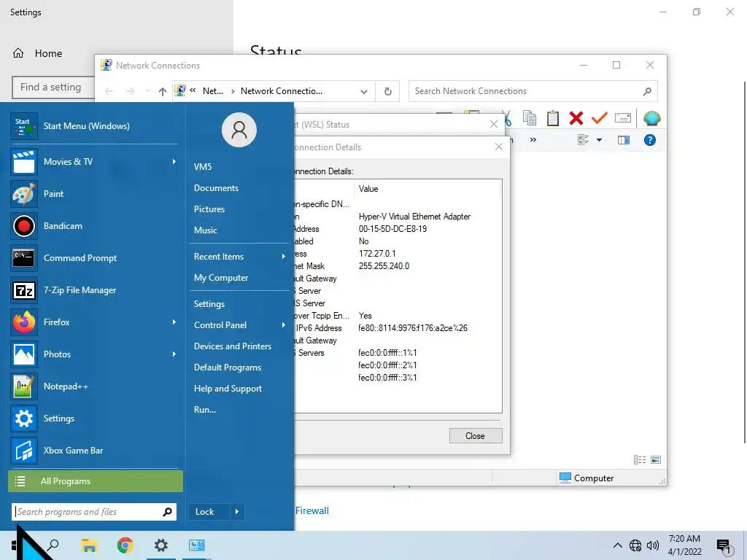Open the view options dropdown arrow
Screen dimensions: 747x560
pos(600,140)
